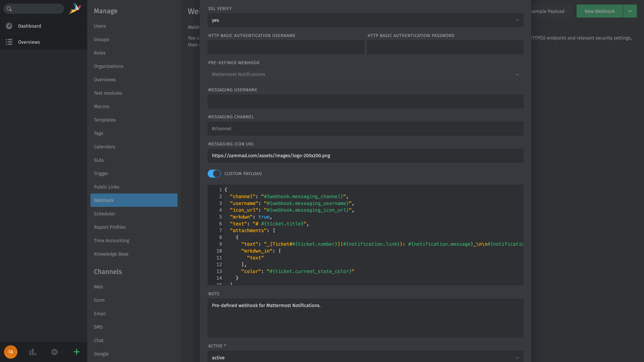Create a new ticket with the plus icon
Viewport: 644px width, 362px height.
pos(76,352)
